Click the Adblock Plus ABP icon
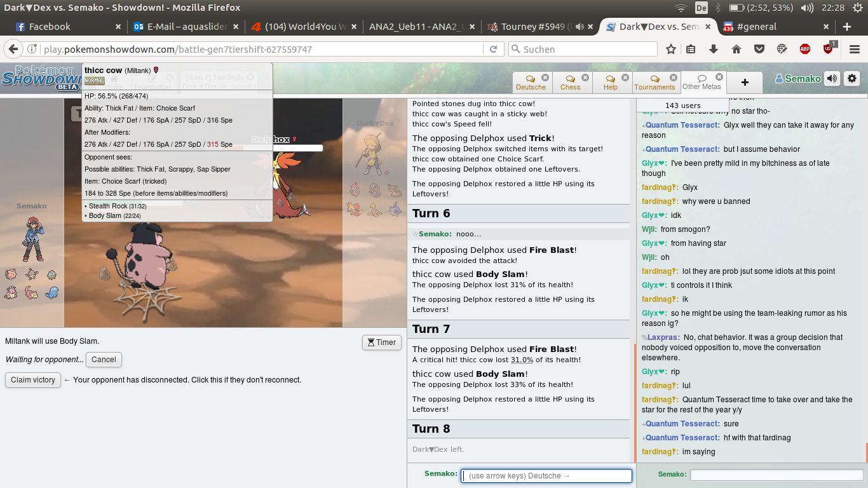Viewport: 868px width, 488px height. [x=805, y=49]
